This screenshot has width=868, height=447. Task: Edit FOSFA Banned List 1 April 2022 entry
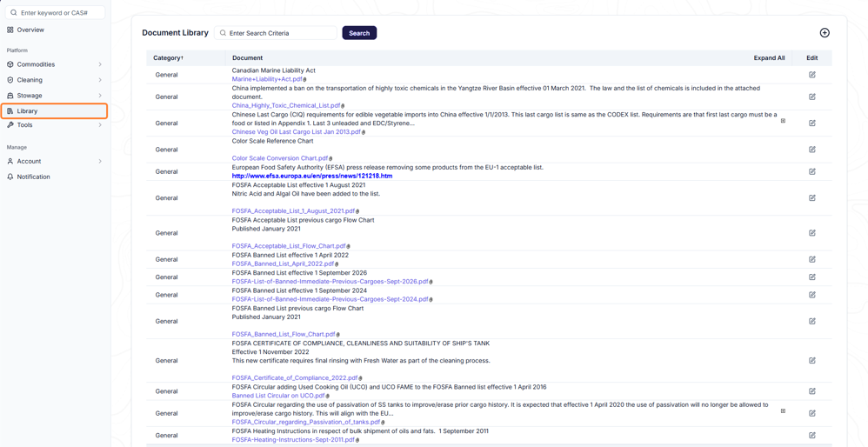[x=812, y=259]
